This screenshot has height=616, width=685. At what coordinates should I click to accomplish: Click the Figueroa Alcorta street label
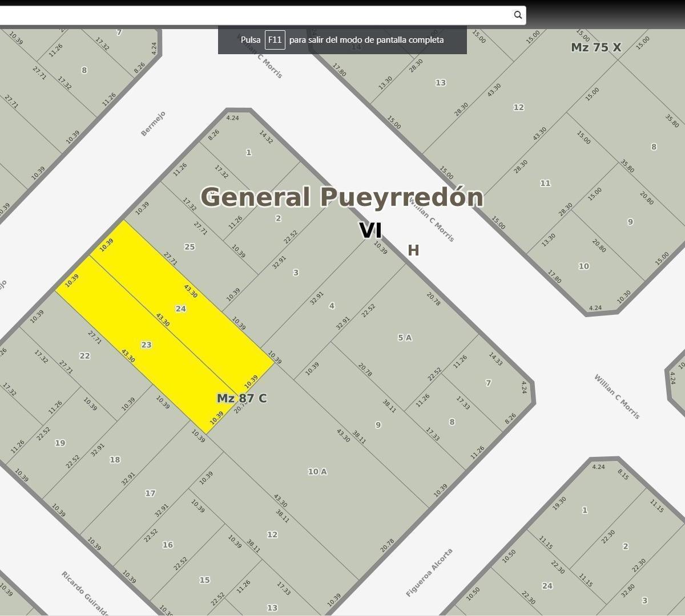click(429, 572)
